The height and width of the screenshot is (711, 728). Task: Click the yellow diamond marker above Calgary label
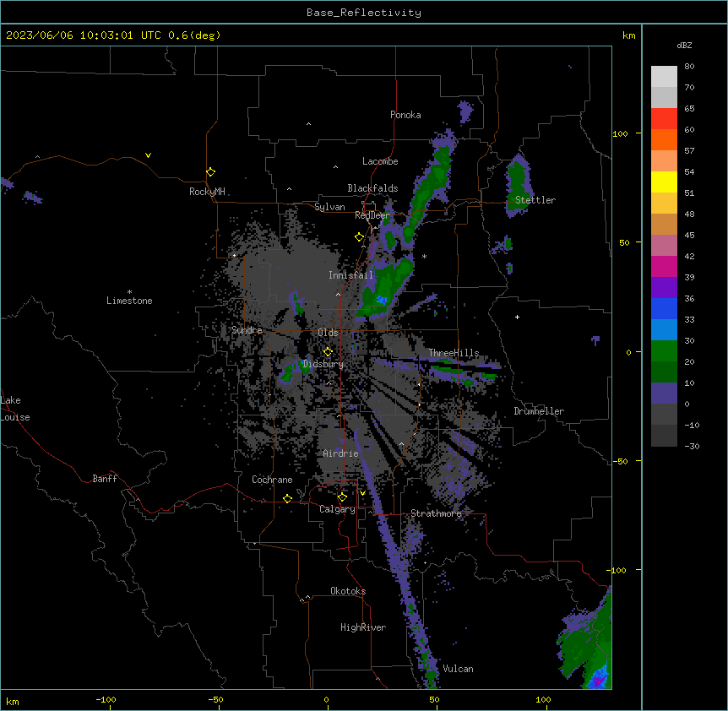click(x=342, y=497)
